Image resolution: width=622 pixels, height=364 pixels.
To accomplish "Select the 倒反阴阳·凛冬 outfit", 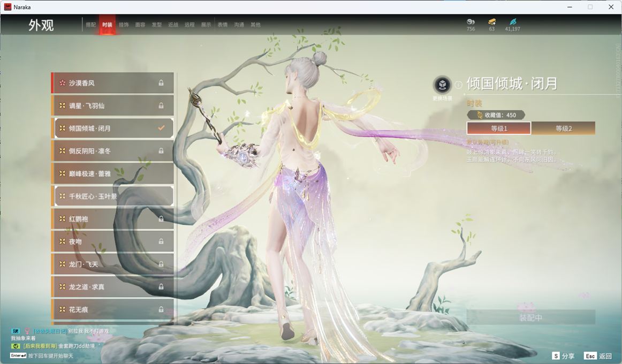I will 112,150.
